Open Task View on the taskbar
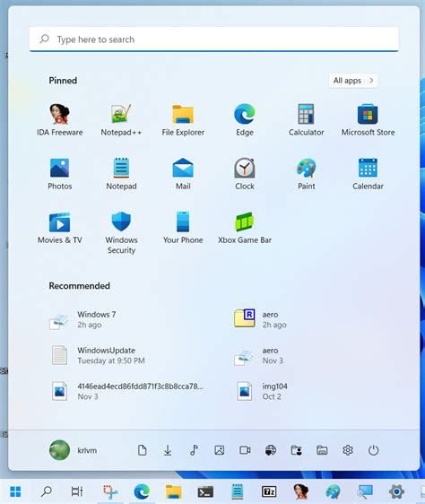The image size is (425, 504). pyautogui.click(x=77, y=491)
